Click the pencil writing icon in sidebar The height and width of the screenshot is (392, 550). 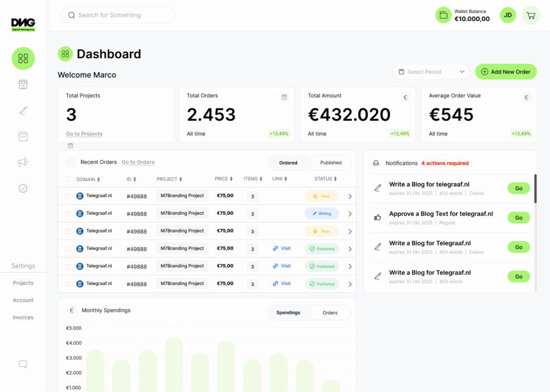(23, 111)
